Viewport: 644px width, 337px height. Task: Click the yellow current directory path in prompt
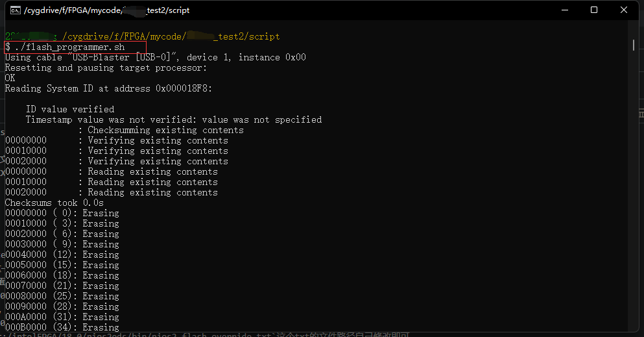pyautogui.click(x=171, y=36)
